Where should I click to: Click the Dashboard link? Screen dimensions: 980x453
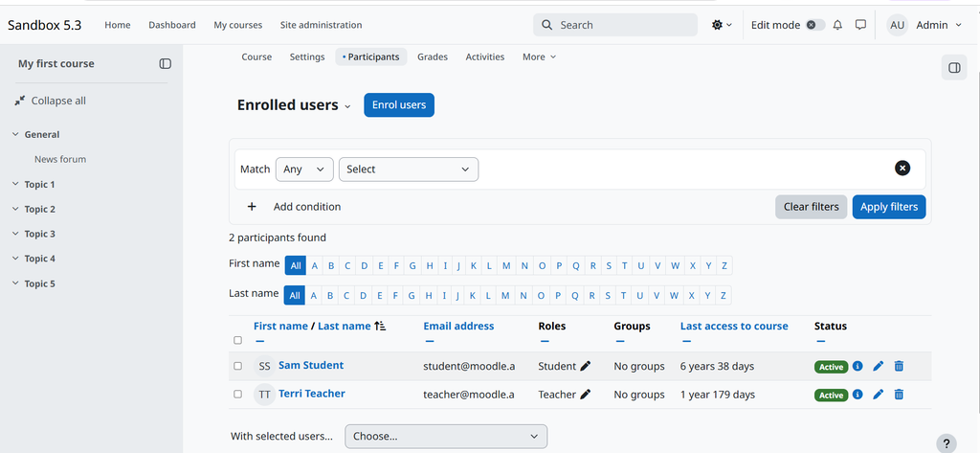click(172, 25)
